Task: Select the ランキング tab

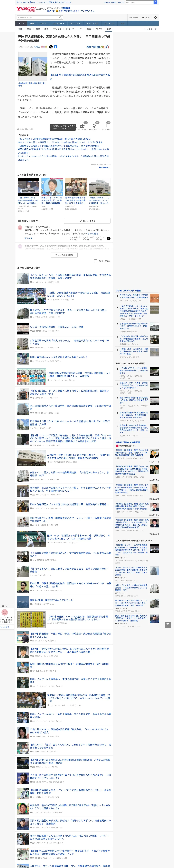Action: point(109,24)
